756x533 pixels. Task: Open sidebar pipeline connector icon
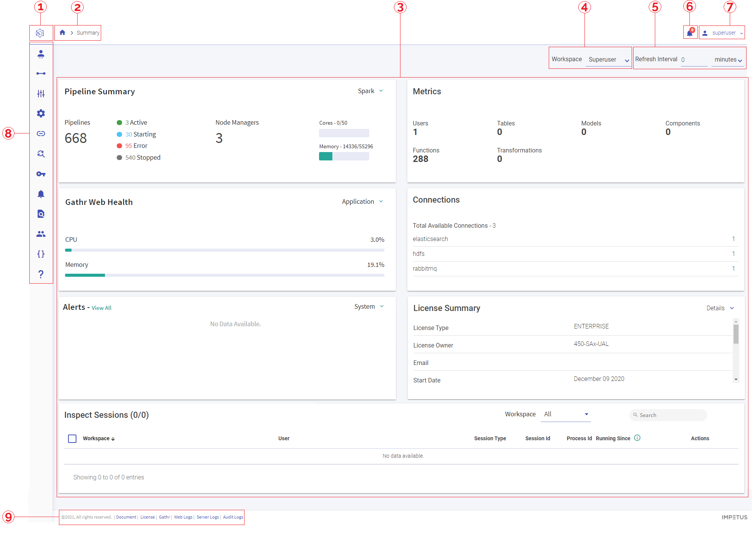(41, 73)
